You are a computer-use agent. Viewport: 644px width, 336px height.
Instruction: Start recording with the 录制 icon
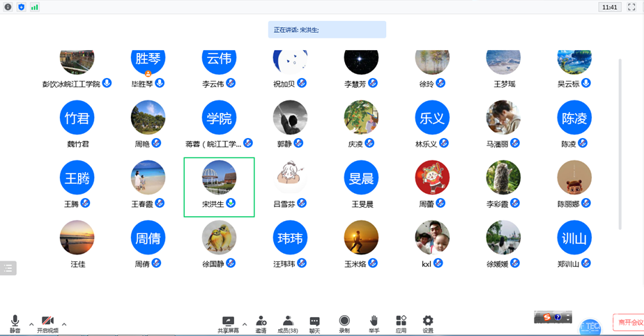coord(344,321)
